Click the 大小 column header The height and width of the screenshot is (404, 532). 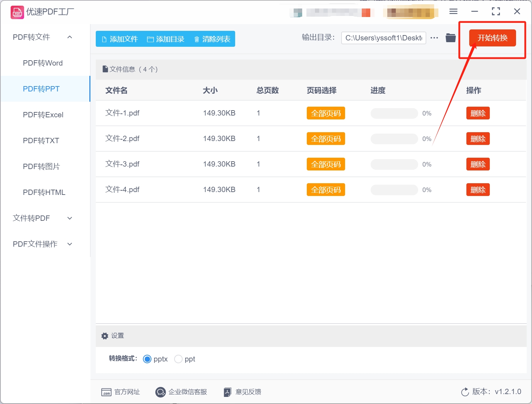point(210,90)
